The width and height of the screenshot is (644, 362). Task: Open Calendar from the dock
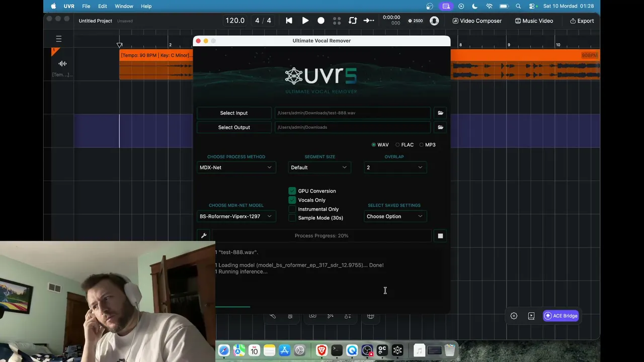(x=254, y=350)
